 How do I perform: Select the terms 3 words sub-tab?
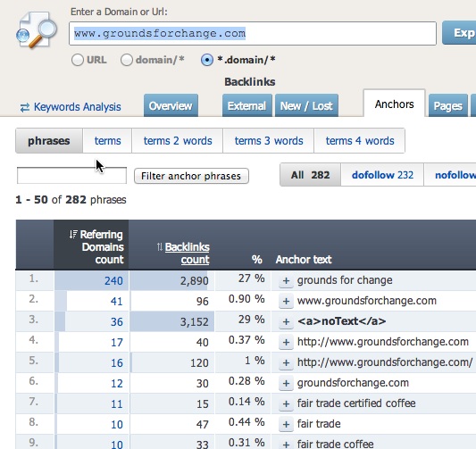click(x=269, y=141)
